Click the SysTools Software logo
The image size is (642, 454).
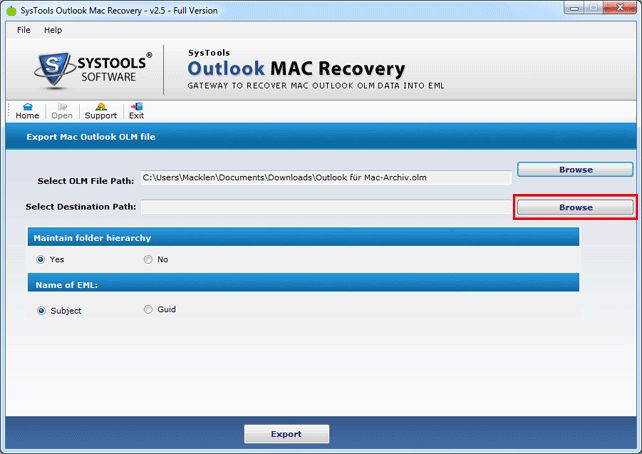pos(93,70)
